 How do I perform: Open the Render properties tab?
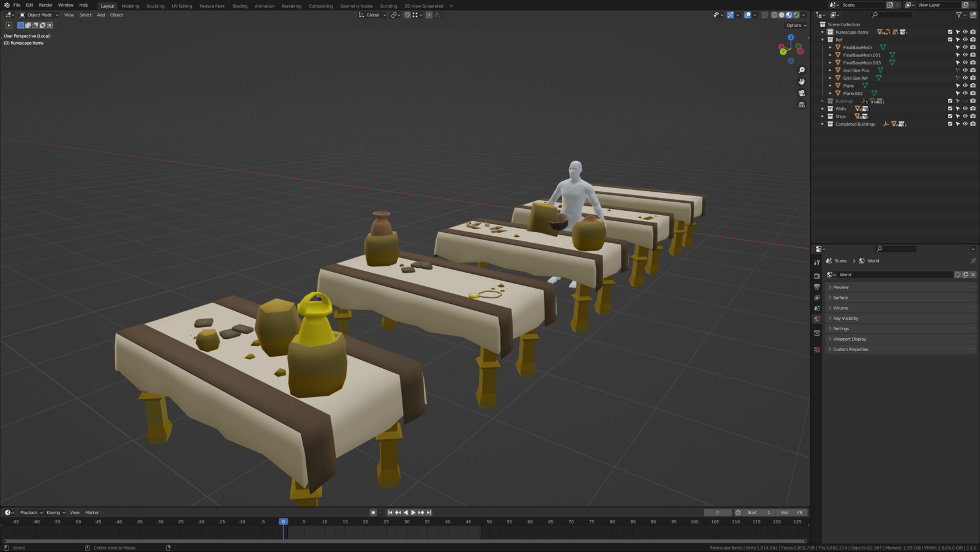point(816,276)
